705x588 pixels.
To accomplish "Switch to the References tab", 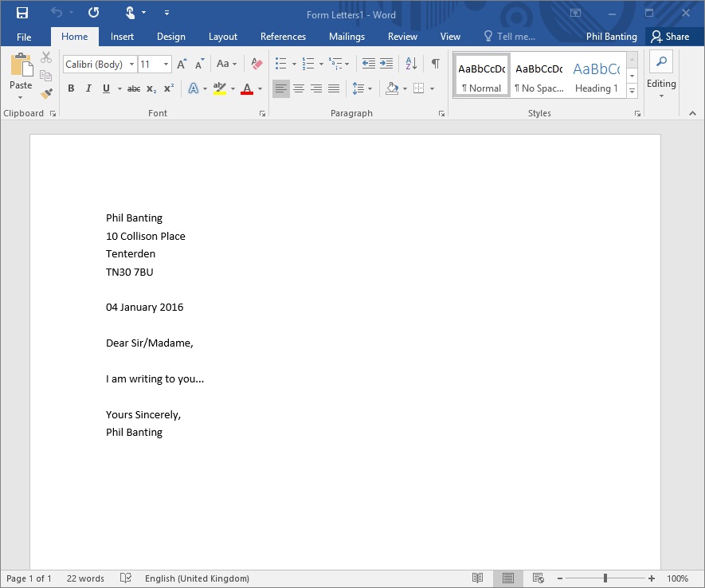I will pos(284,37).
